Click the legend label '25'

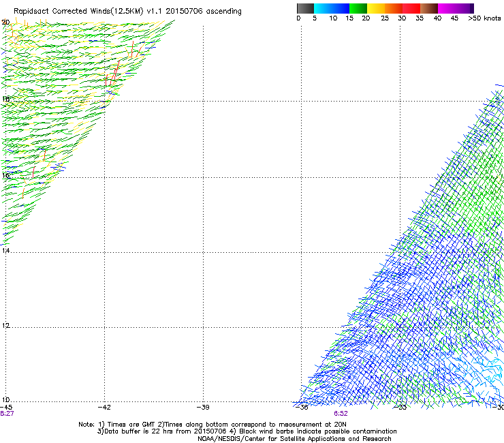[x=385, y=18]
